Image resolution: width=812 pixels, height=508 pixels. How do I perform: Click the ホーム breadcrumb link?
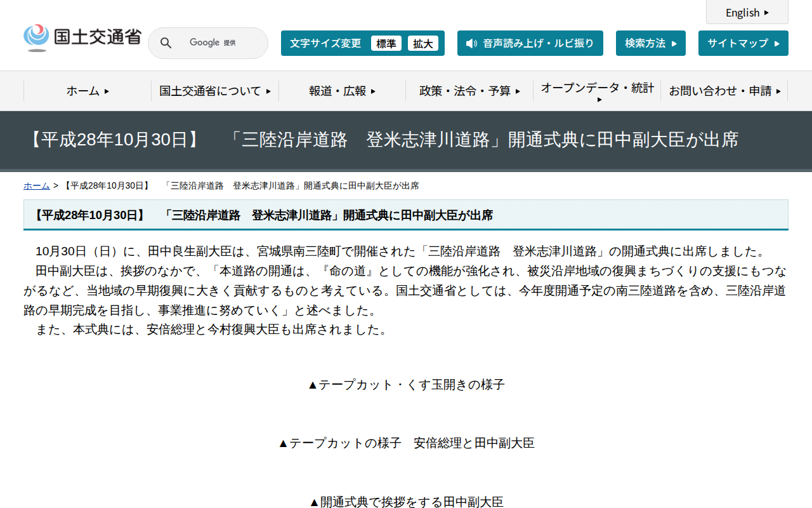(x=36, y=185)
